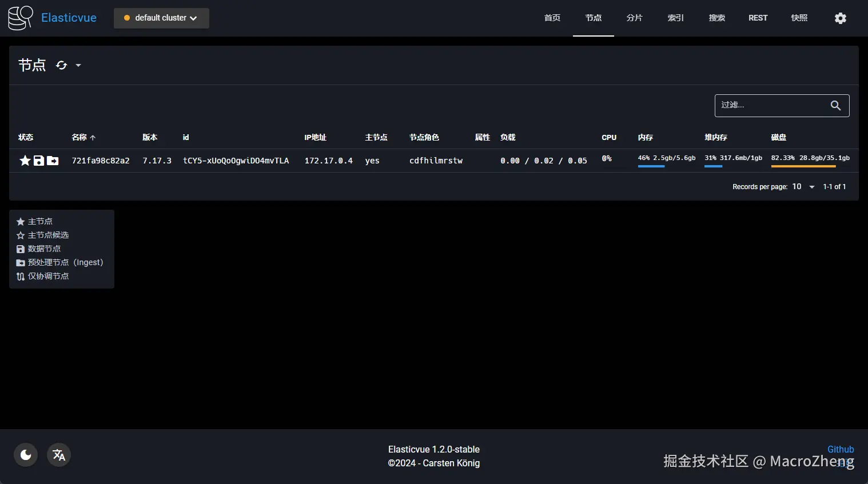Sort by IP地址 column header

tap(315, 137)
